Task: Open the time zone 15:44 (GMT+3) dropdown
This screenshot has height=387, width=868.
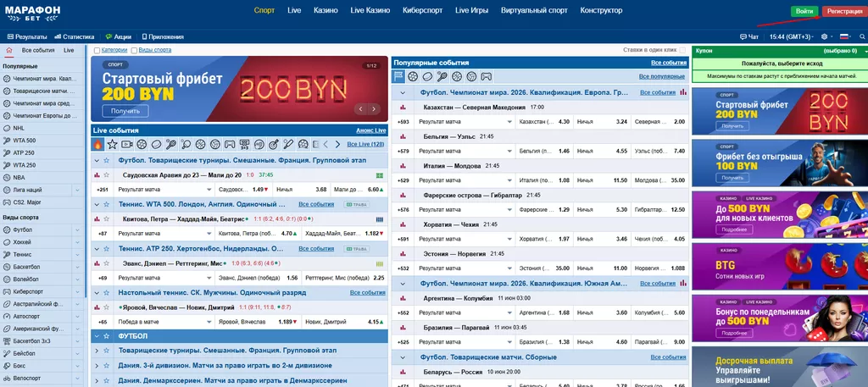Action: (x=793, y=37)
